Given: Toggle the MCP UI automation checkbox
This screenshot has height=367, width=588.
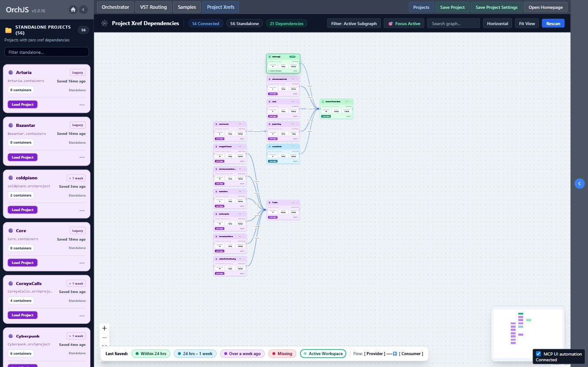Looking at the screenshot, I should [538, 354].
